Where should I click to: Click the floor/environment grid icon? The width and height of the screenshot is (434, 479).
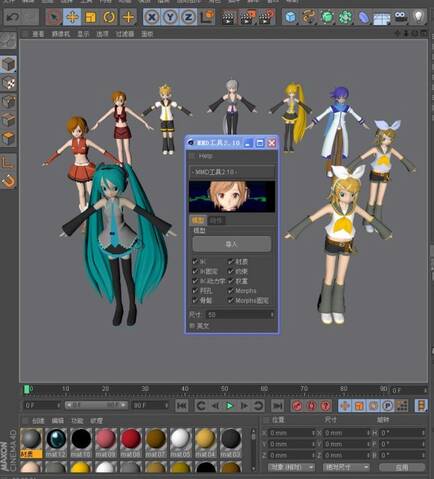(382, 17)
